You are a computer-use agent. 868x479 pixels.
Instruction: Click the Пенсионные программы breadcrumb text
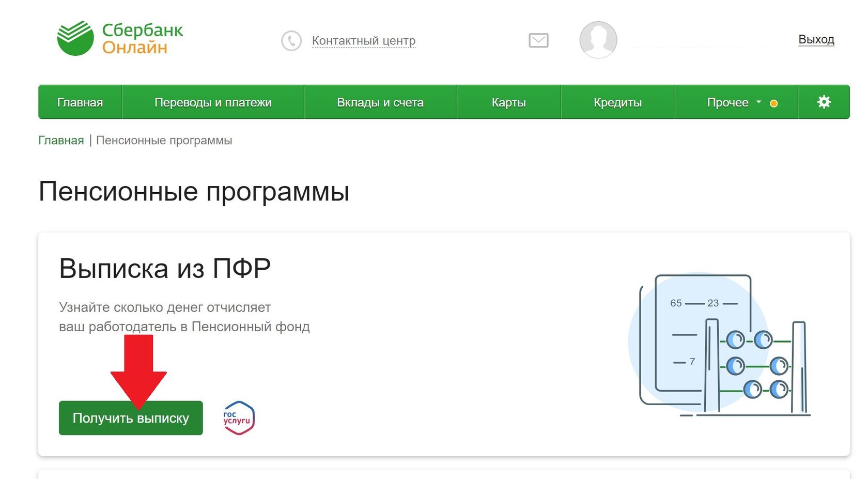tap(164, 141)
